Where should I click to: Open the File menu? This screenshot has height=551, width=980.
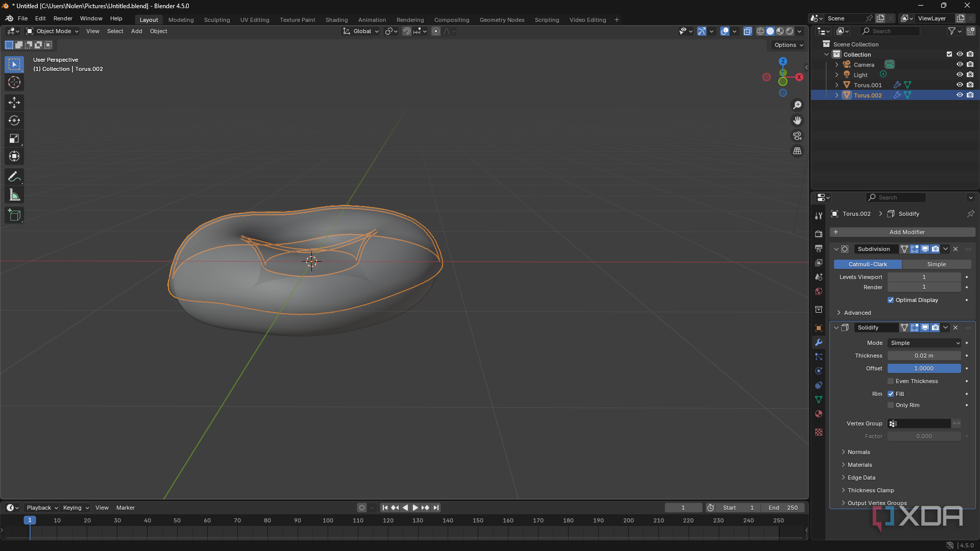[x=22, y=18]
